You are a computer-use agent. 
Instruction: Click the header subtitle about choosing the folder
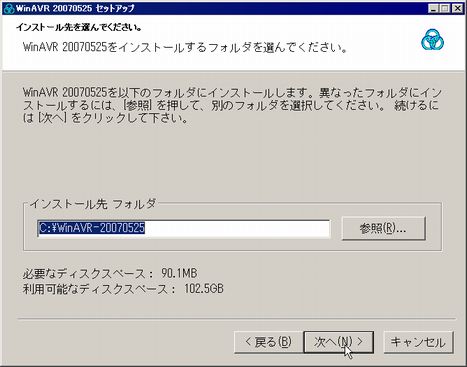pyautogui.click(x=185, y=47)
